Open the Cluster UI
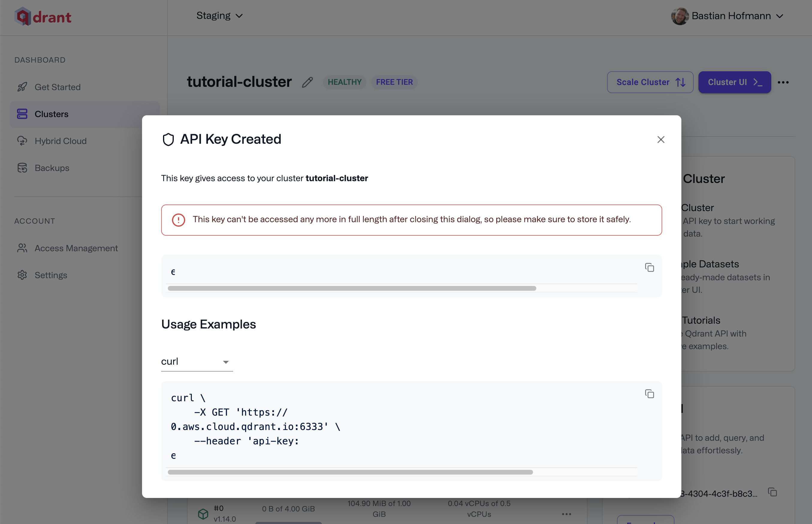Viewport: 812px width, 524px height. [x=734, y=82]
